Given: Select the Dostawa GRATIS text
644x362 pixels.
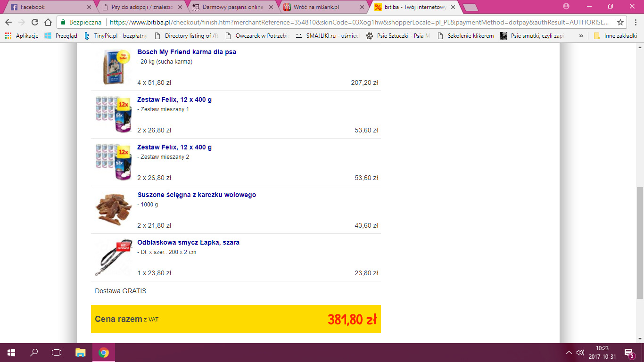Looking at the screenshot, I should click(x=121, y=291).
